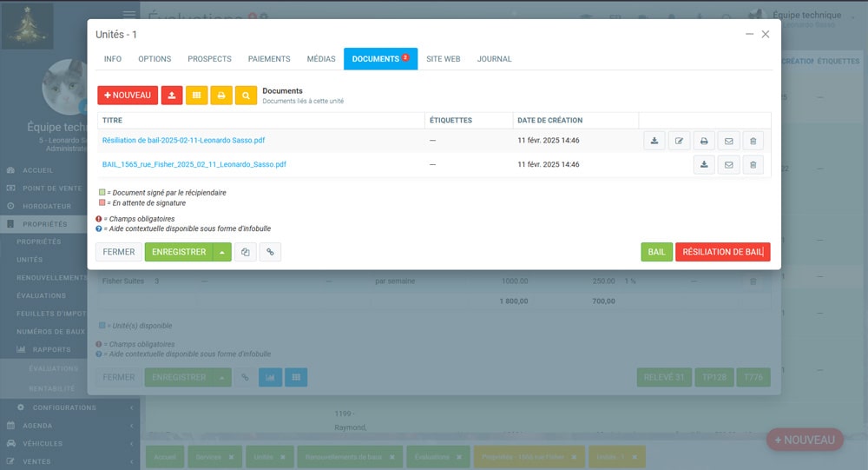The image size is (868, 470).
Task: Download the Résiliation de bail PDF
Action: (654, 141)
